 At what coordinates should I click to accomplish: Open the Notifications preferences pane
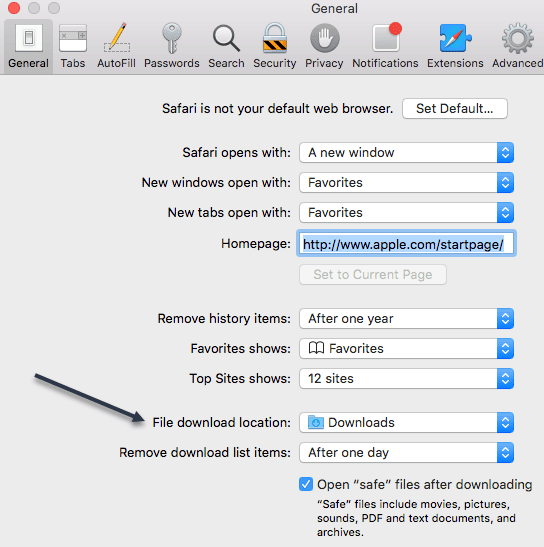(x=385, y=46)
